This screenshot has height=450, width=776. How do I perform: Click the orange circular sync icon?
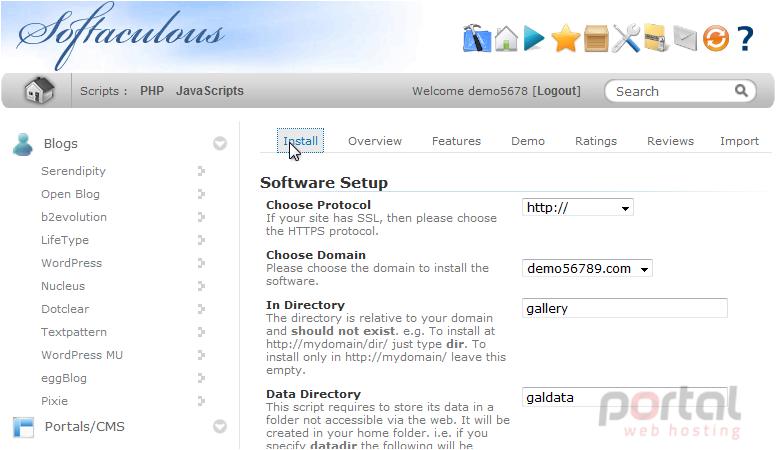pyautogui.click(x=716, y=39)
